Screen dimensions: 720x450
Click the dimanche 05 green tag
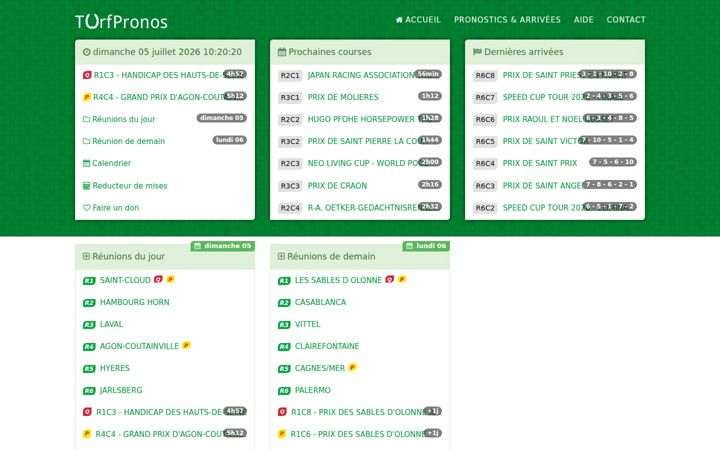(x=223, y=246)
